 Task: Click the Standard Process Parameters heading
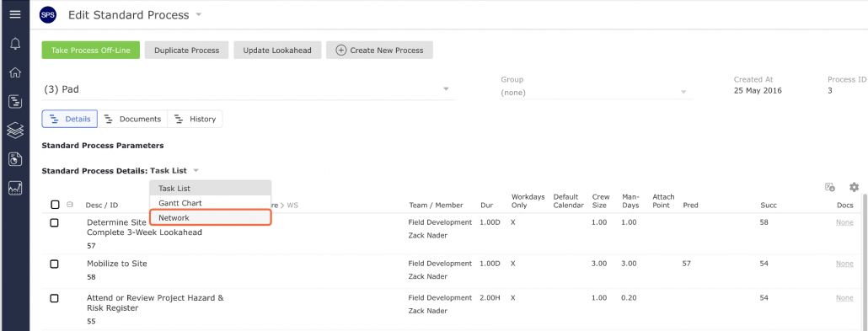click(103, 146)
